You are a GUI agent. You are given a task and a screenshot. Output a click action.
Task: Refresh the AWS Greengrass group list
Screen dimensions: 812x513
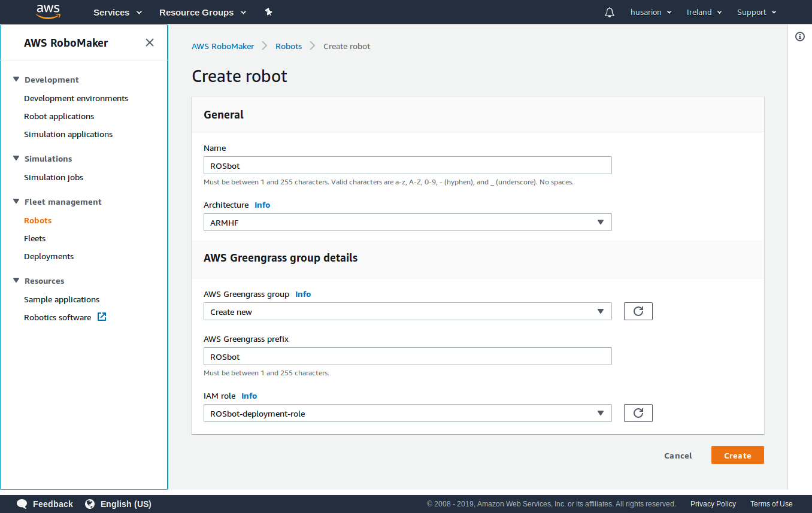(638, 311)
